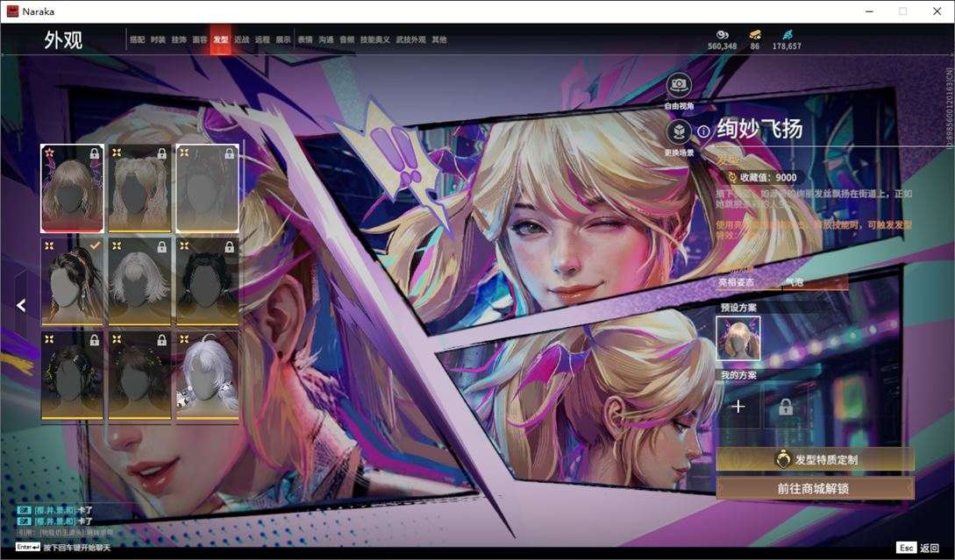Click the gold ingot currency icon
Image resolution: width=955 pixels, height=560 pixels.
point(755,35)
